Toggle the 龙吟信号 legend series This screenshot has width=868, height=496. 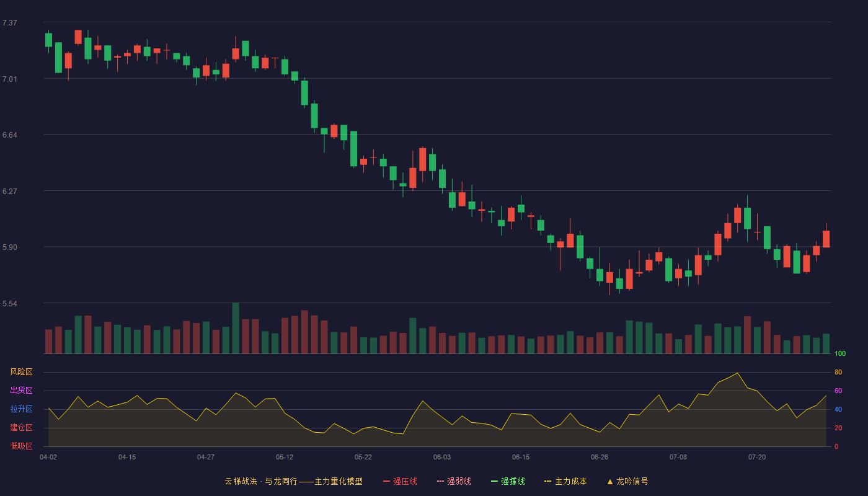[627, 481]
